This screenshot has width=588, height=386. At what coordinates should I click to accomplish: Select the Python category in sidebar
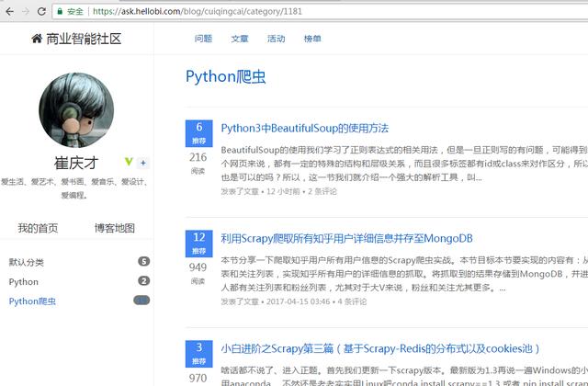click(x=24, y=282)
